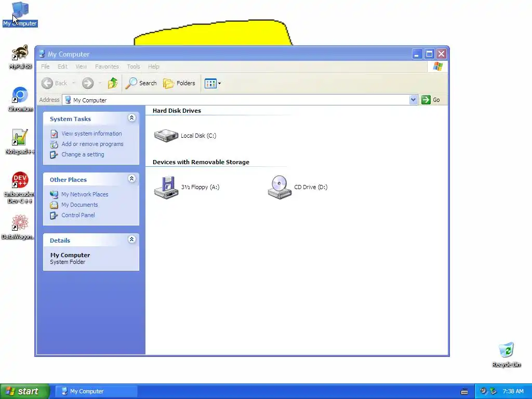This screenshot has width=532, height=399.
Task: Go up one folder level
Action: (x=113, y=83)
